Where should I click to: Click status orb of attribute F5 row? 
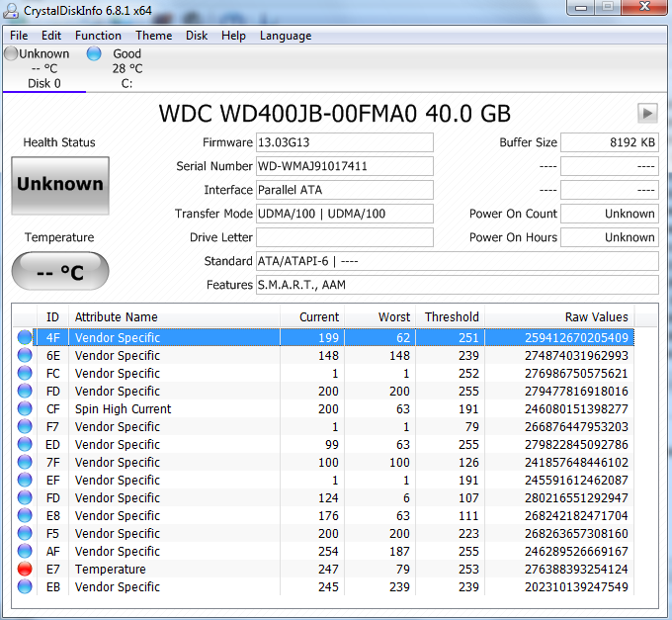(x=25, y=533)
